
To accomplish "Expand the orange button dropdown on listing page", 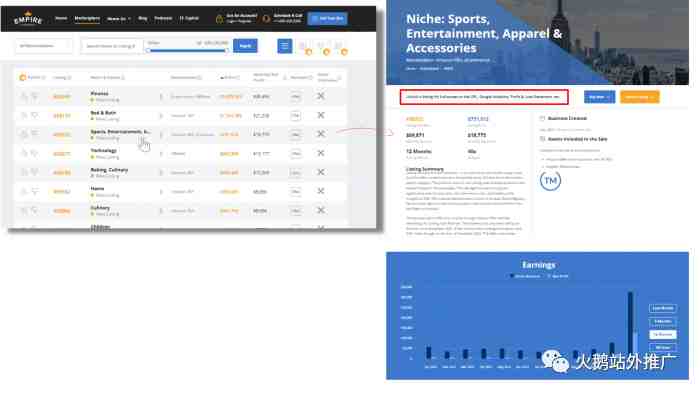I will (x=639, y=97).
